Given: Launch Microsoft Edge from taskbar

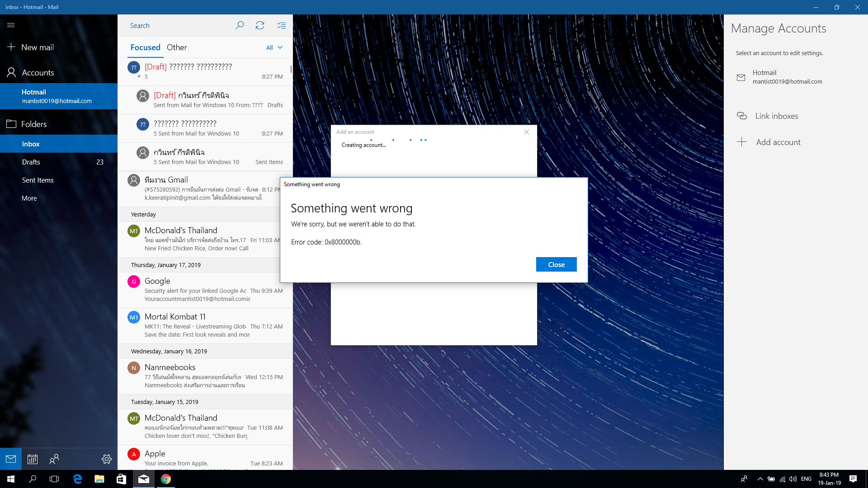Looking at the screenshot, I should 77,479.
